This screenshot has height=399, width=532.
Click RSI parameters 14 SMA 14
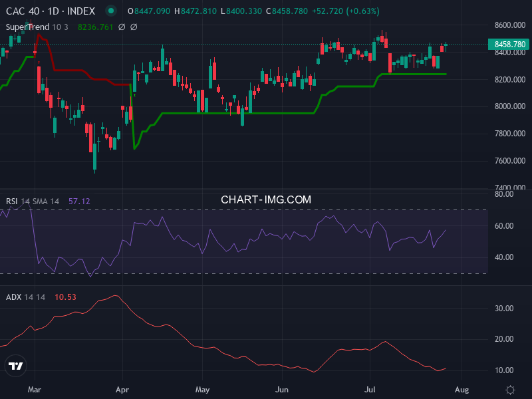pyautogui.click(x=40, y=201)
